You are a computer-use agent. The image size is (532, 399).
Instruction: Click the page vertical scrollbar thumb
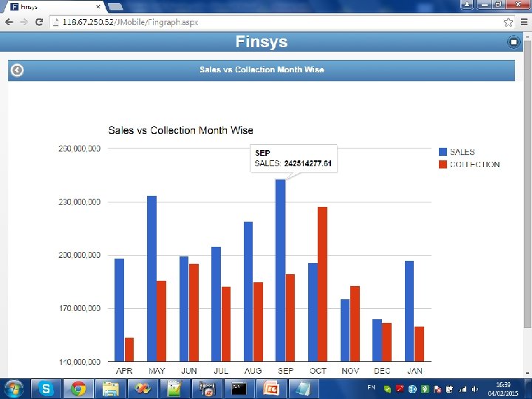pos(528,183)
